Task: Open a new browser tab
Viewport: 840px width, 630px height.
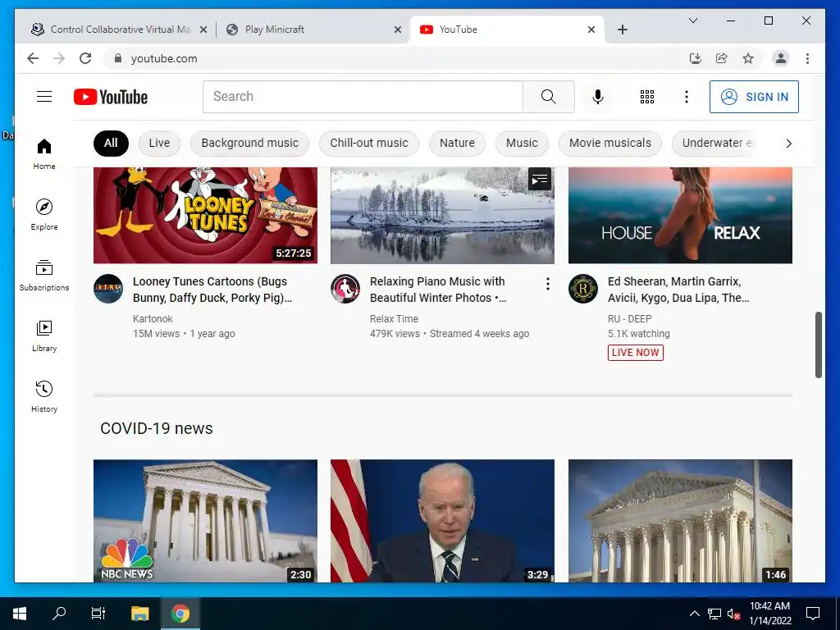Action: coord(622,30)
